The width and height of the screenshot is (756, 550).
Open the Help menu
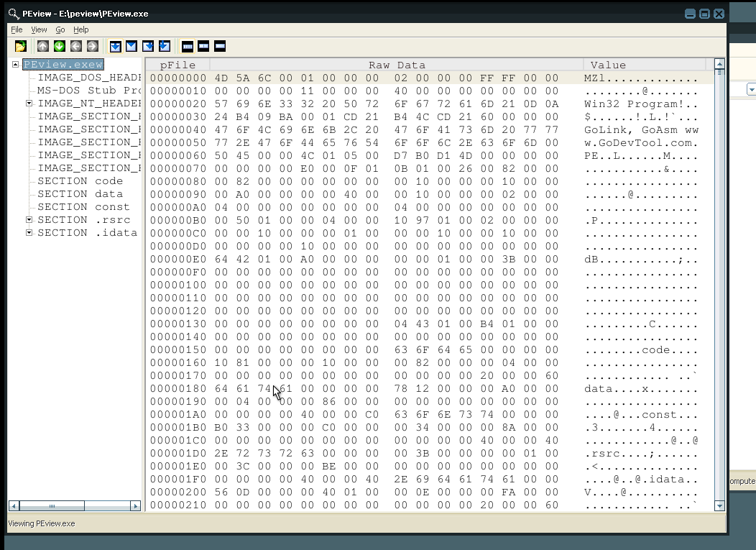click(x=81, y=29)
